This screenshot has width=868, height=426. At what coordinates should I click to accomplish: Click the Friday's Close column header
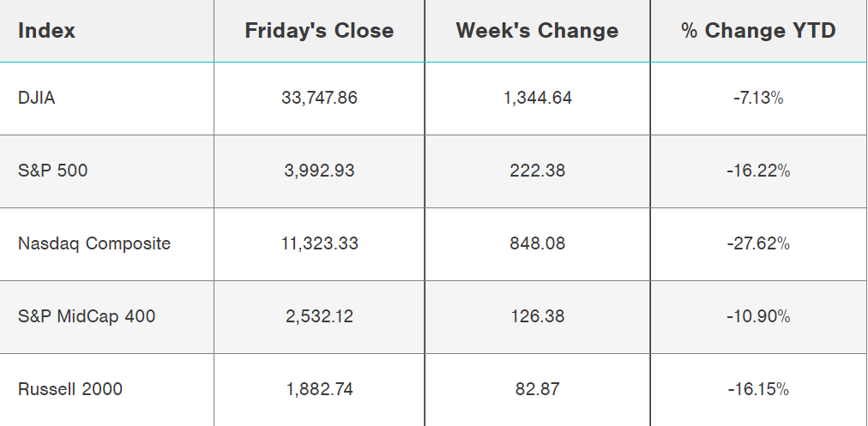click(319, 31)
